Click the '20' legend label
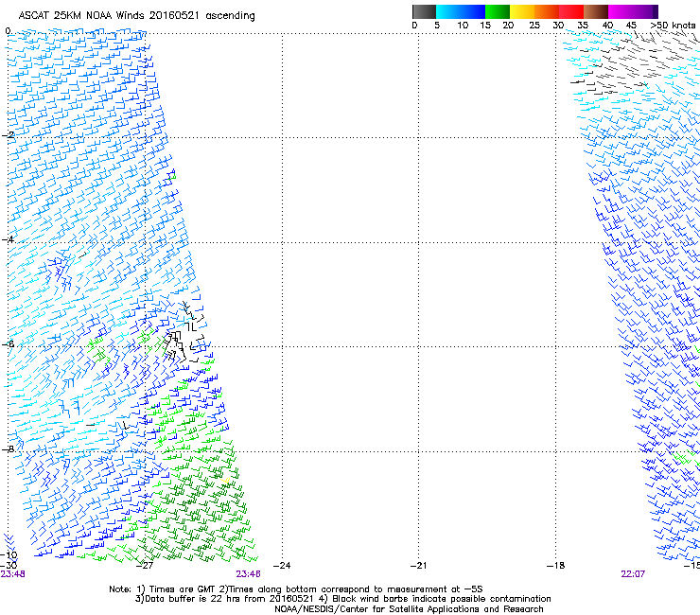This screenshot has height=615, width=700. [508, 25]
